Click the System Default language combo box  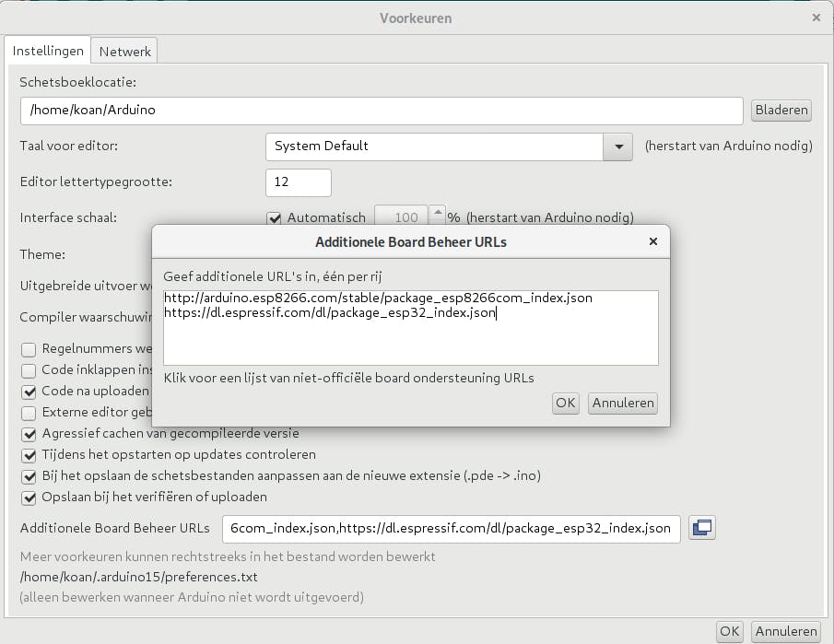[x=434, y=146]
